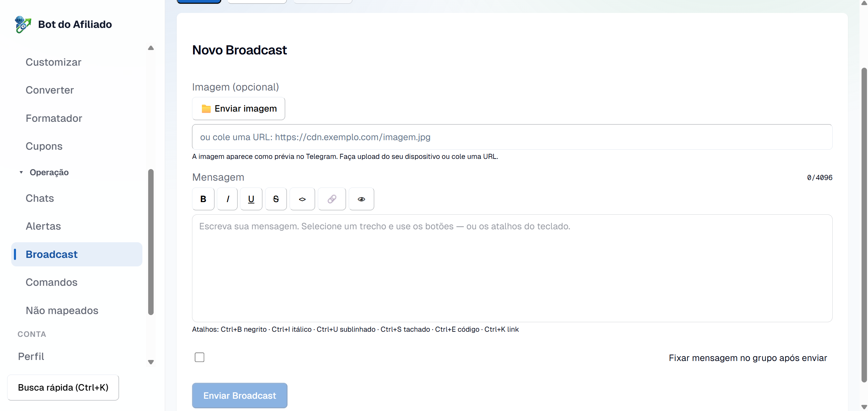Preview the message with eye icon
868x411 pixels.
(x=361, y=199)
